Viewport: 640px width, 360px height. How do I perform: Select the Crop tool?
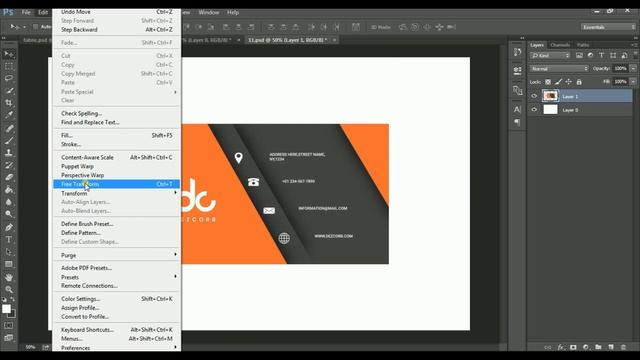pos(9,103)
